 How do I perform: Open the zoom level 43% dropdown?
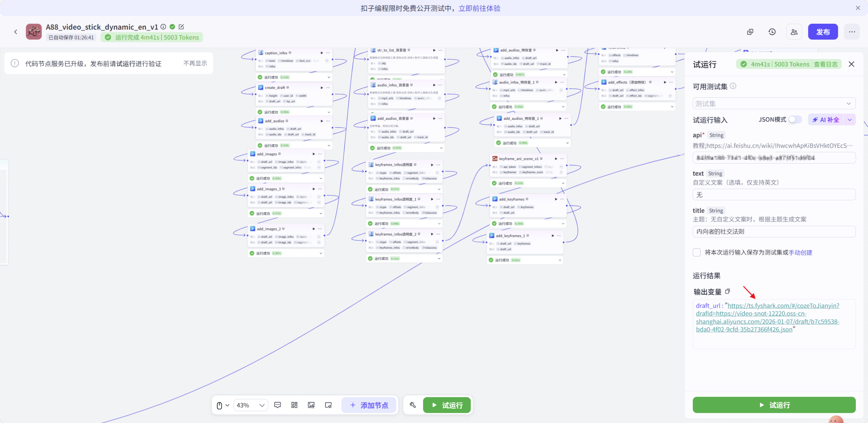pos(251,405)
